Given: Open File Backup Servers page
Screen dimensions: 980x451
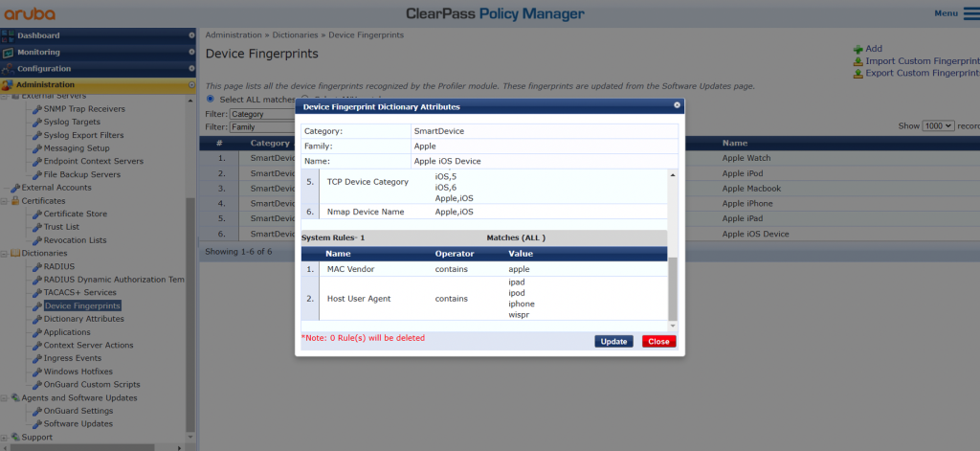Looking at the screenshot, I should pos(82,174).
